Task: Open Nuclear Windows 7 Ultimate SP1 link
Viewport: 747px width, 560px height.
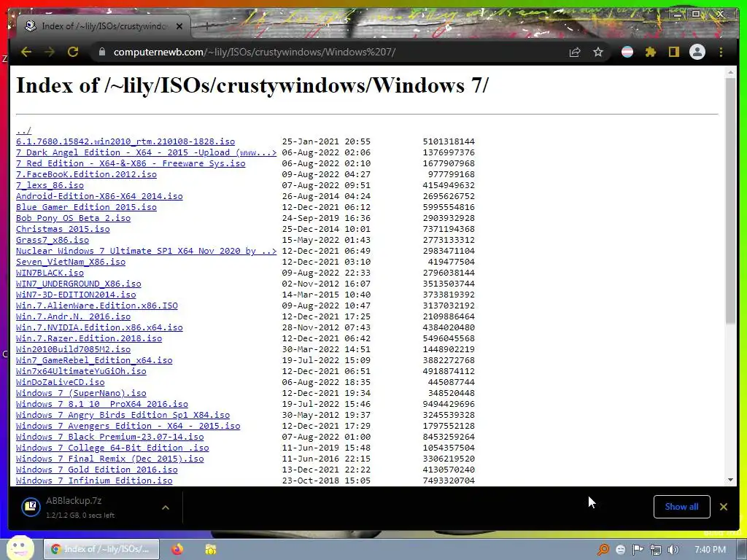Action: click(146, 251)
